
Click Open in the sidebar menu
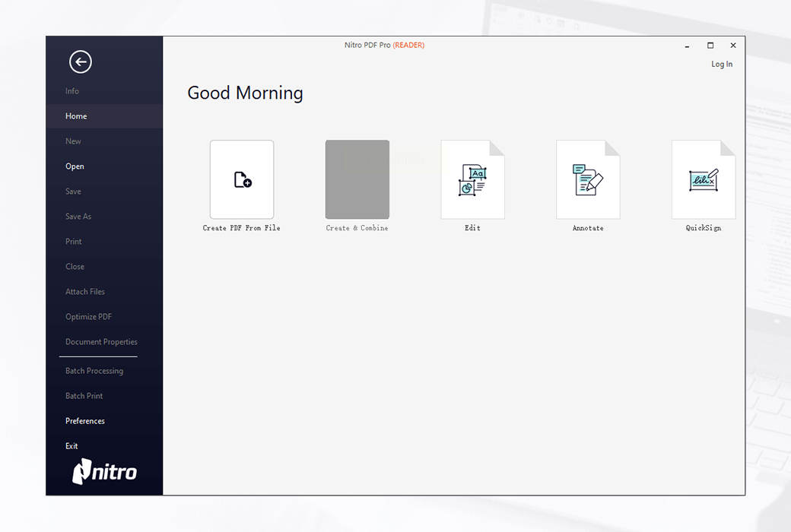point(75,166)
